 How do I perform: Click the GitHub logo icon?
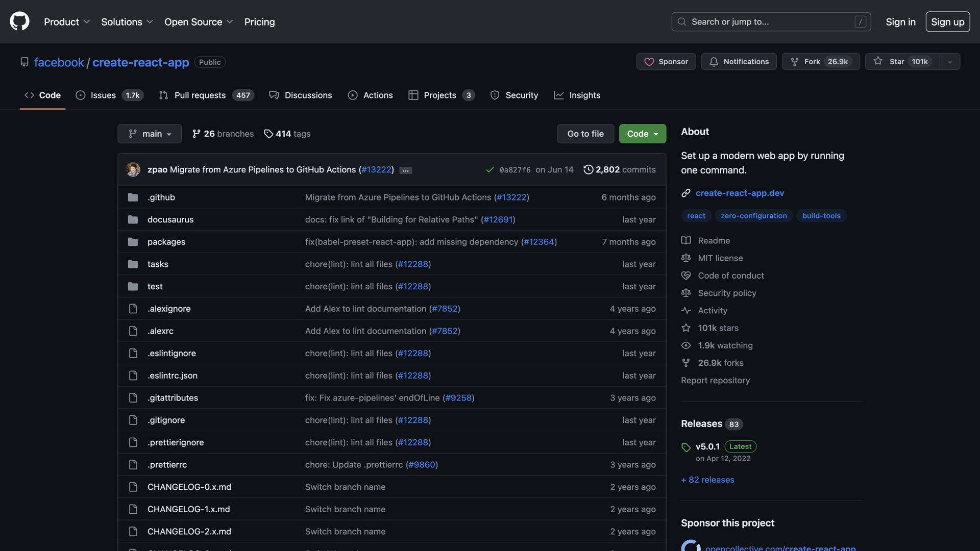click(19, 21)
